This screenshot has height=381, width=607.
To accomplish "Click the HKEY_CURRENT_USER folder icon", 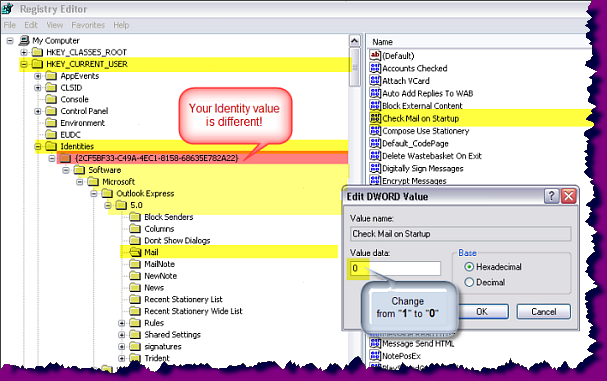I will tap(38, 64).
